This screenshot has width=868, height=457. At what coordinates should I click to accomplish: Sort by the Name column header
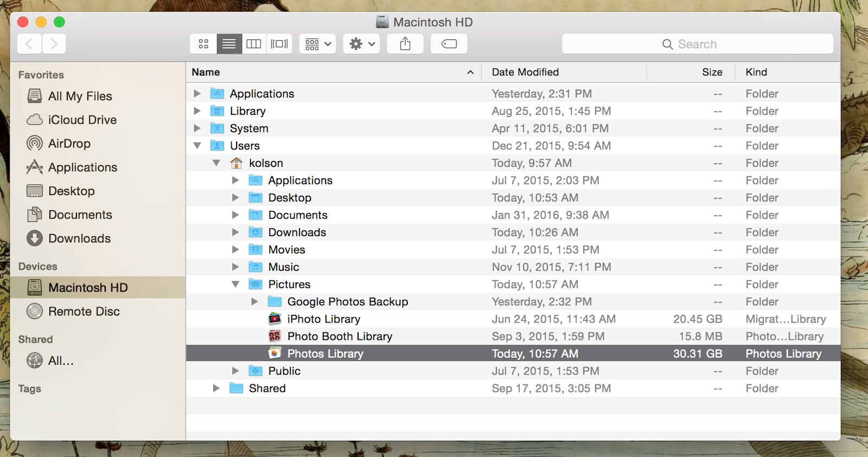334,72
